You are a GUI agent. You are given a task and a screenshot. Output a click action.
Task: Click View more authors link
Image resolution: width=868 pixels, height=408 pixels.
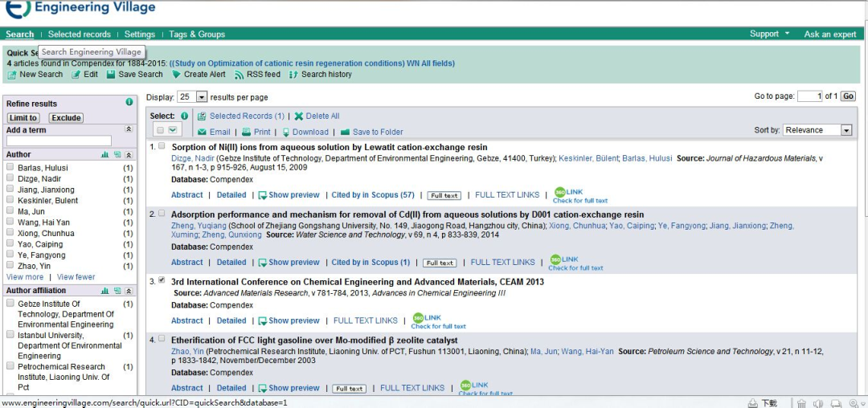[25, 277]
